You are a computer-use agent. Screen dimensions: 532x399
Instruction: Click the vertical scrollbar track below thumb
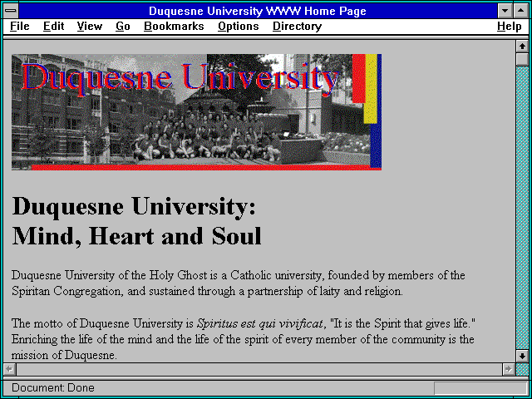click(522, 208)
